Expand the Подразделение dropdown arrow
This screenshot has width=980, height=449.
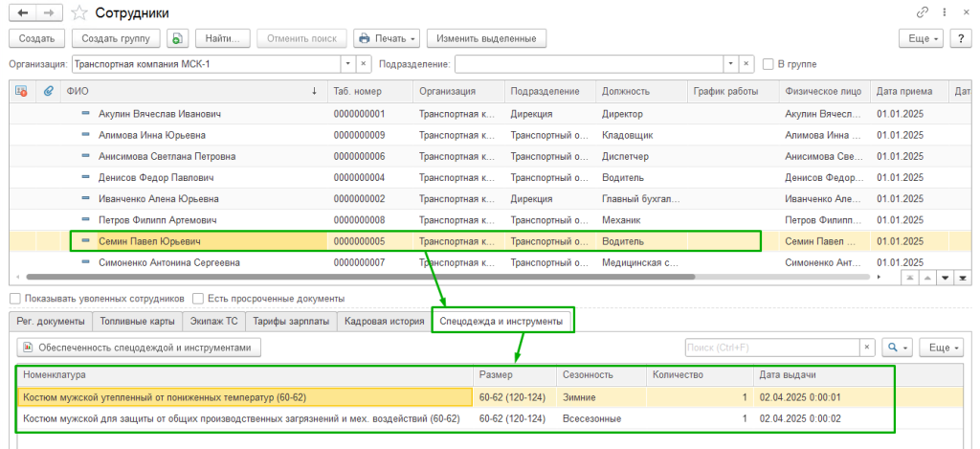coord(732,64)
